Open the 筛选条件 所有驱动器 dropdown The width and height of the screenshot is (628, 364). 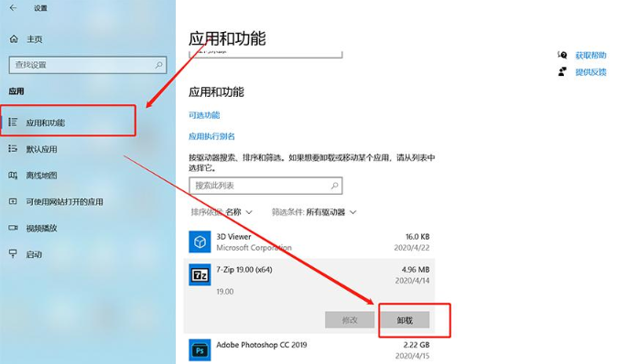tap(314, 212)
